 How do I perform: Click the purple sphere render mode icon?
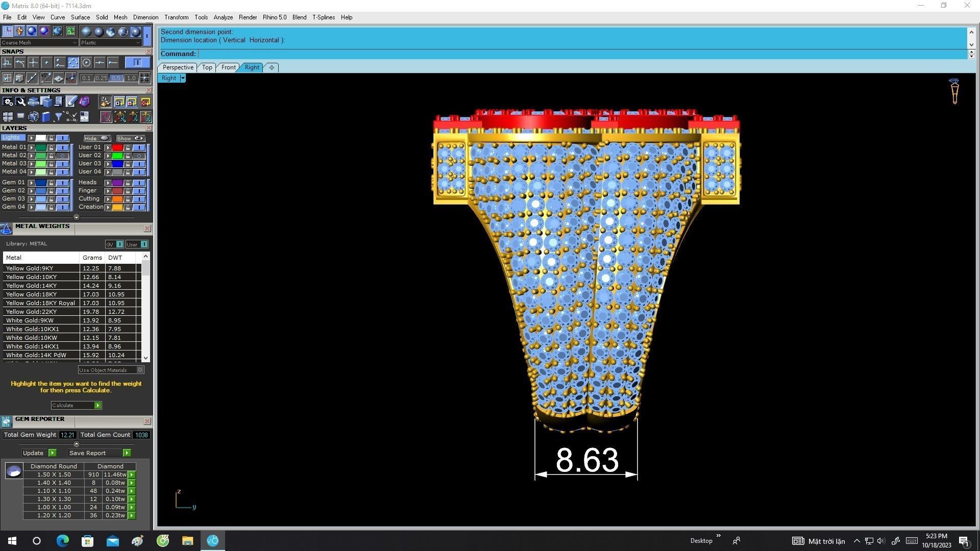pyautogui.click(x=44, y=31)
